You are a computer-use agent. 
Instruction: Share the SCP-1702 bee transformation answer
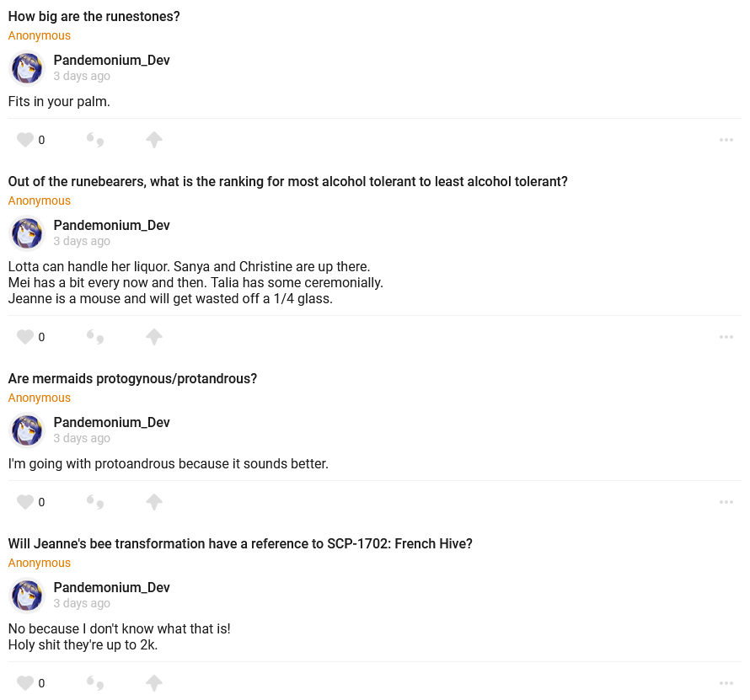pyautogui.click(x=153, y=683)
